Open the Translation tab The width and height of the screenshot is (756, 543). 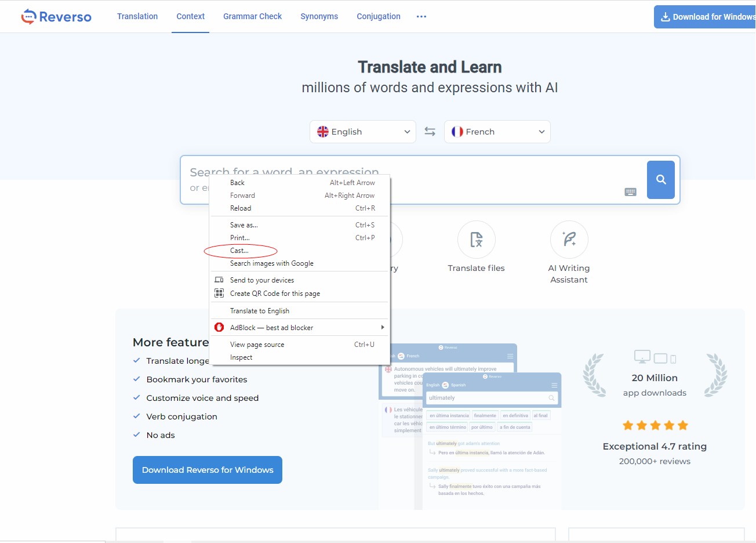(137, 16)
